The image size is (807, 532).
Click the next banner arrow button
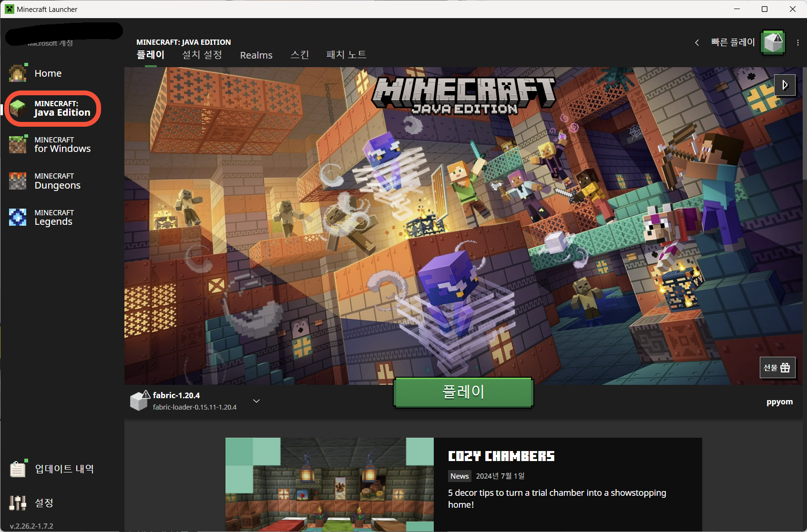click(785, 85)
